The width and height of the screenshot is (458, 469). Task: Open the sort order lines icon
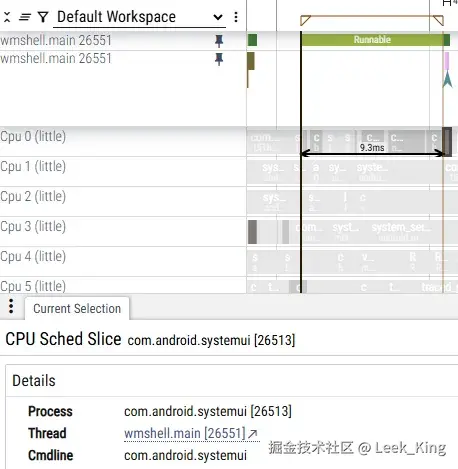click(25, 17)
